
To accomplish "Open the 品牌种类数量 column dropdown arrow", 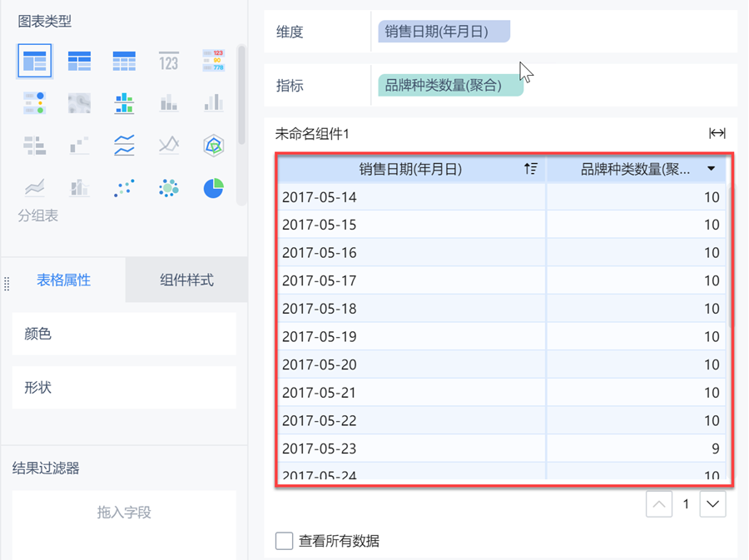I will [x=712, y=169].
